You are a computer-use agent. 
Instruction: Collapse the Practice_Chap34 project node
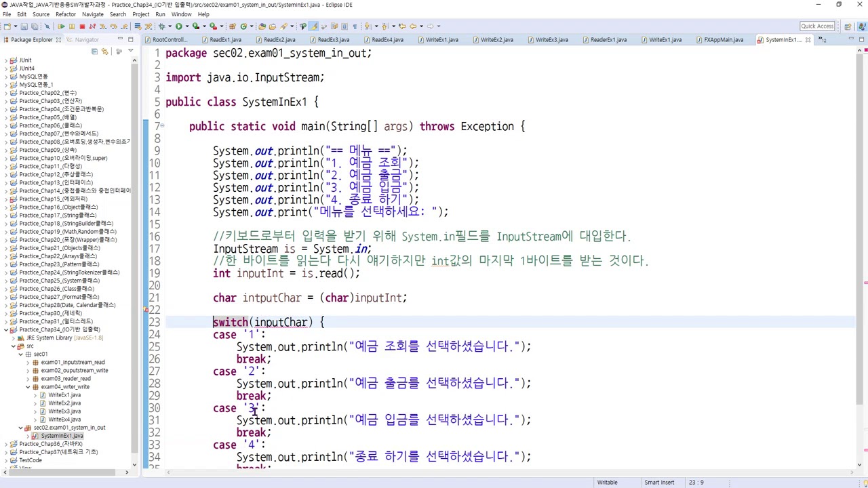coord(6,329)
